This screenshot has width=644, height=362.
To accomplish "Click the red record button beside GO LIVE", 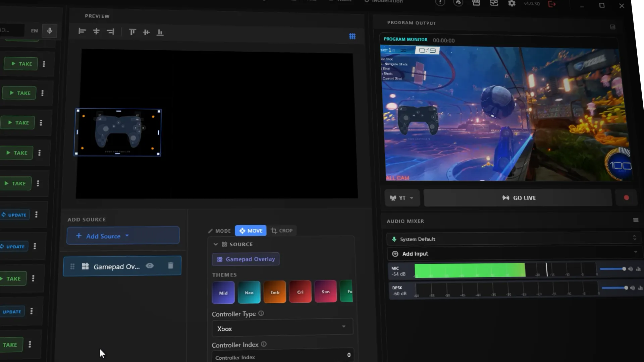I will (626, 198).
